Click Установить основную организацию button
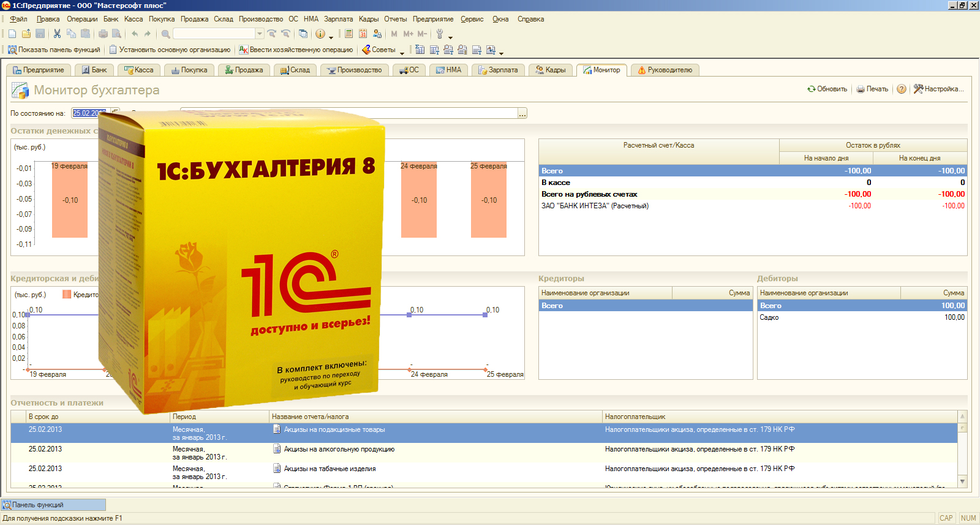The height and width of the screenshot is (525, 980). [x=170, y=50]
